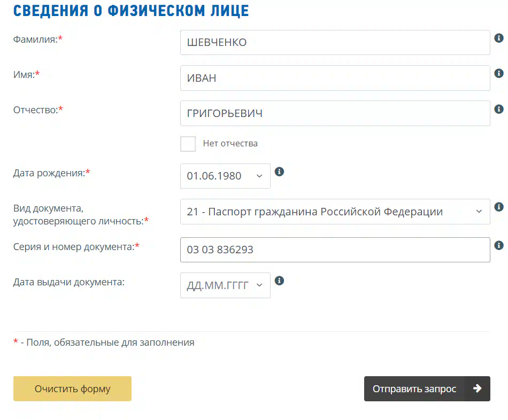Viewport: 508px width, 420px height.
Task: Focus the Имя field containing ИВАН
Action: click(x=335, y=78)
